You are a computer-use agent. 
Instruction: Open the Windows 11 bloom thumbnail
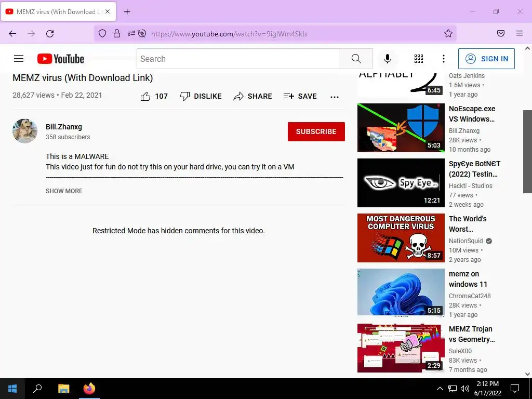click(x=401, y=292)
